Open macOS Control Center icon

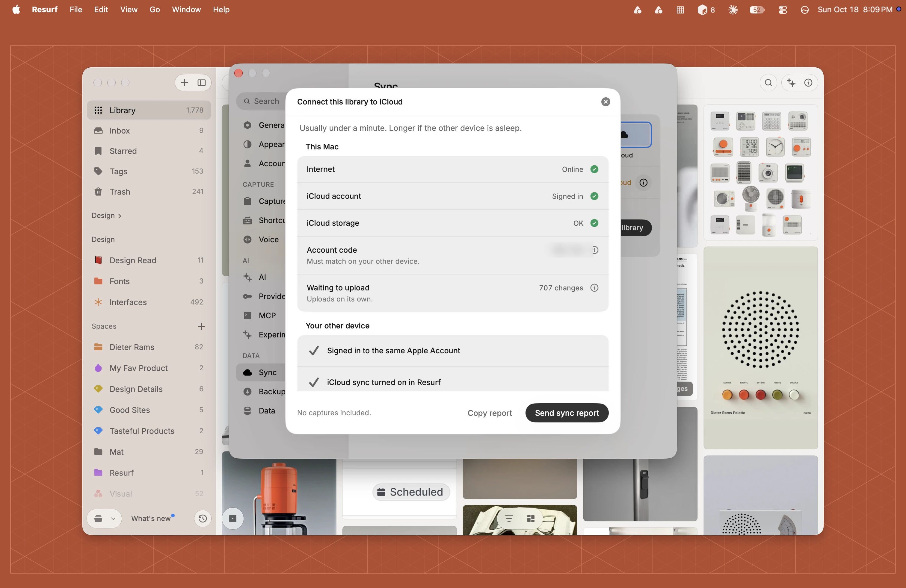(x=782, y=10)
